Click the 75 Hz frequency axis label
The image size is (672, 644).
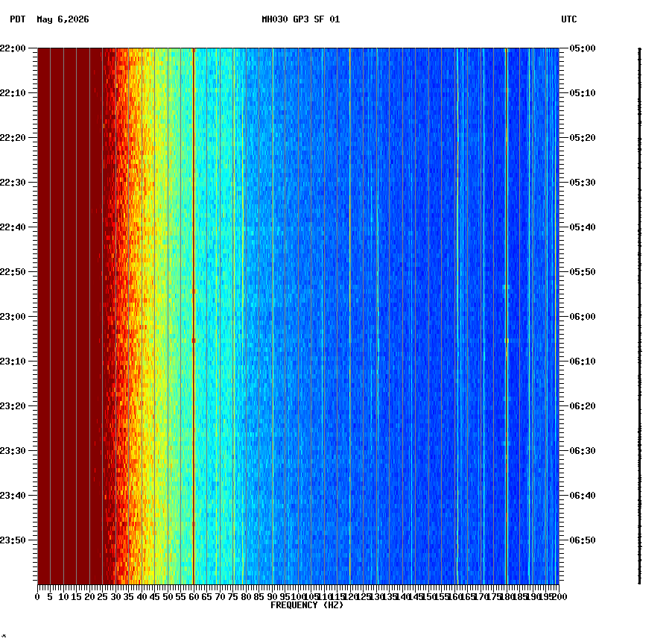click(232, 596)
